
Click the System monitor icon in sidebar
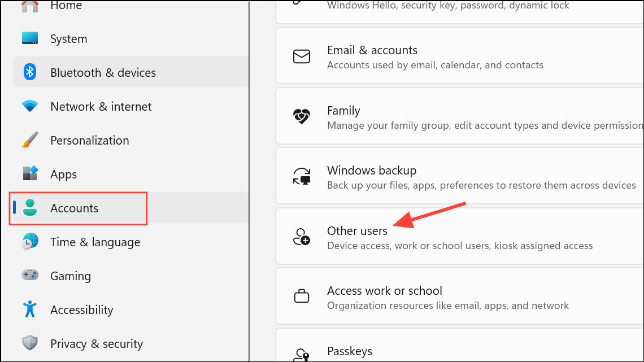(x=30, y=39)
